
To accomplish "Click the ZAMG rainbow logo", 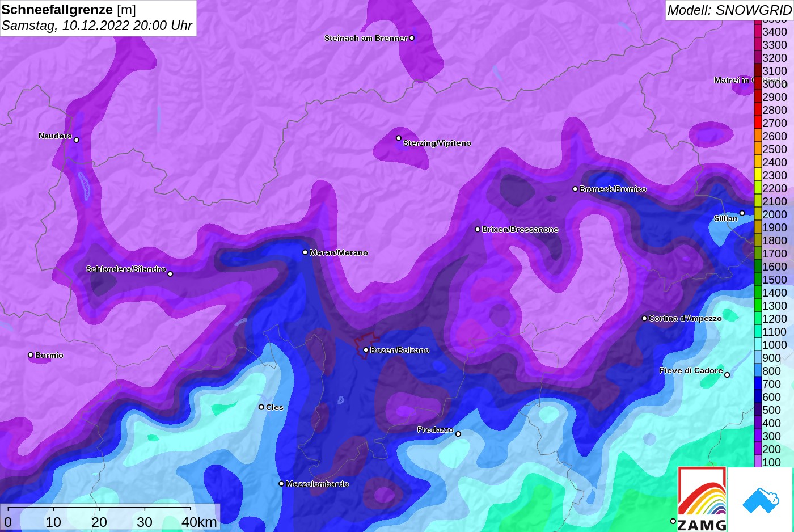I will point(702,499).
